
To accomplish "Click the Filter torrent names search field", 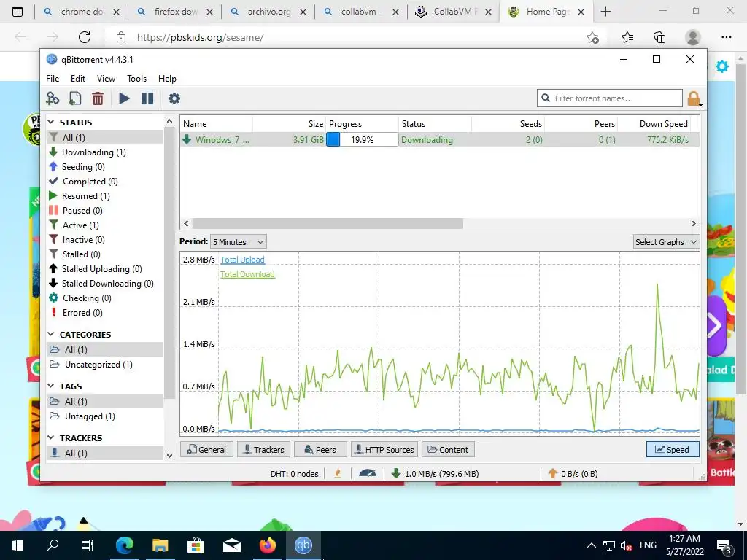I will click(610, 98).
